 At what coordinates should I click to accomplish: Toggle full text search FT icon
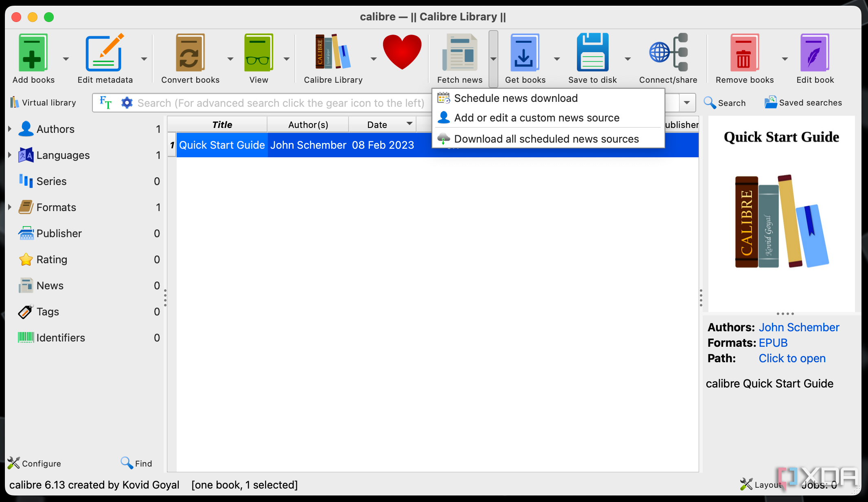point(105,103)
